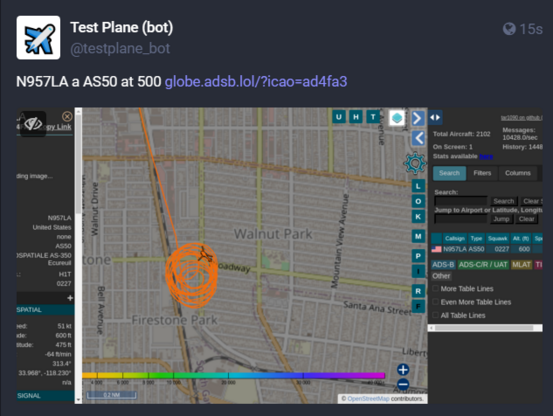Click the I map button

(x=418, y=271)
